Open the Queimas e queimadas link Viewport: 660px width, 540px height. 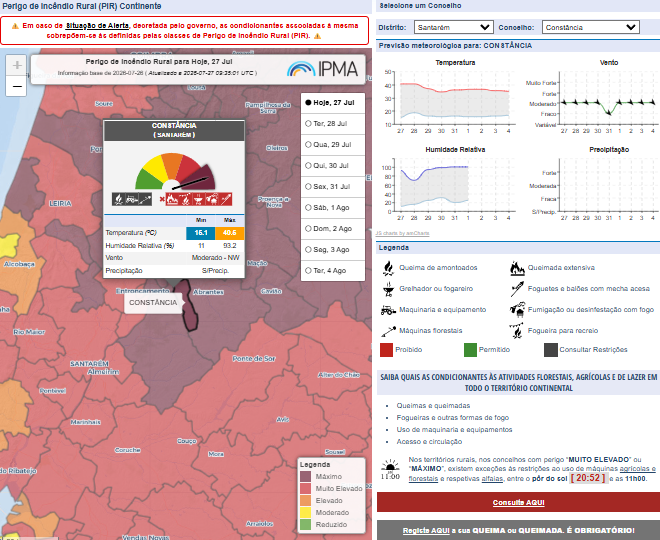pyautogui.click(x=433, y=406)
